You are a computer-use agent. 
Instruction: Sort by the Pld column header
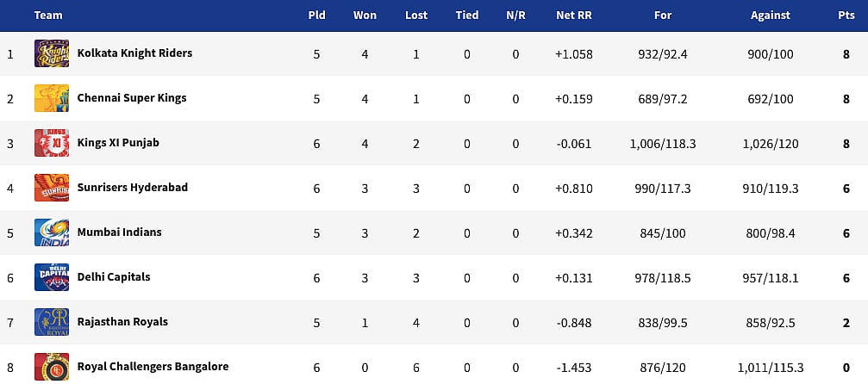tap(316, 15)
